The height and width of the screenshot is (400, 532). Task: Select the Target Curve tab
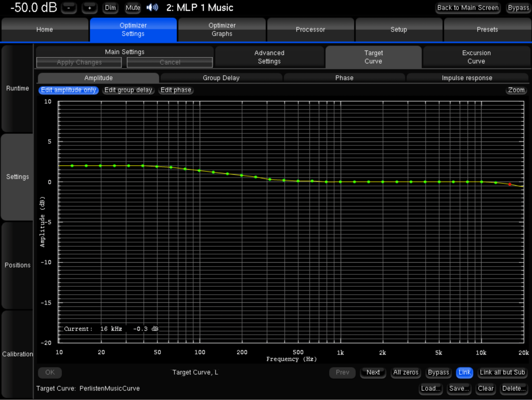(374, 57)
